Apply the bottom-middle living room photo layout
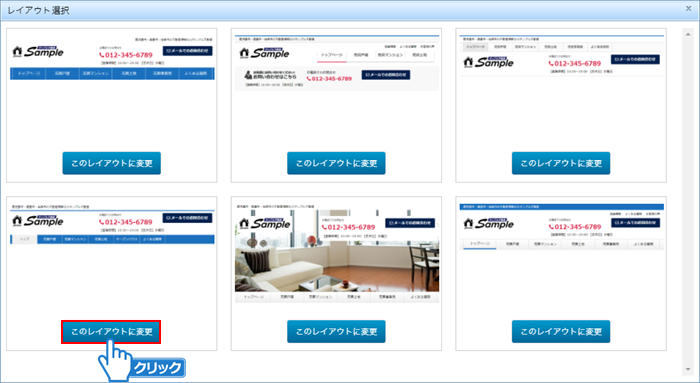The image size is (700, 383). click(x=336, y=332)
